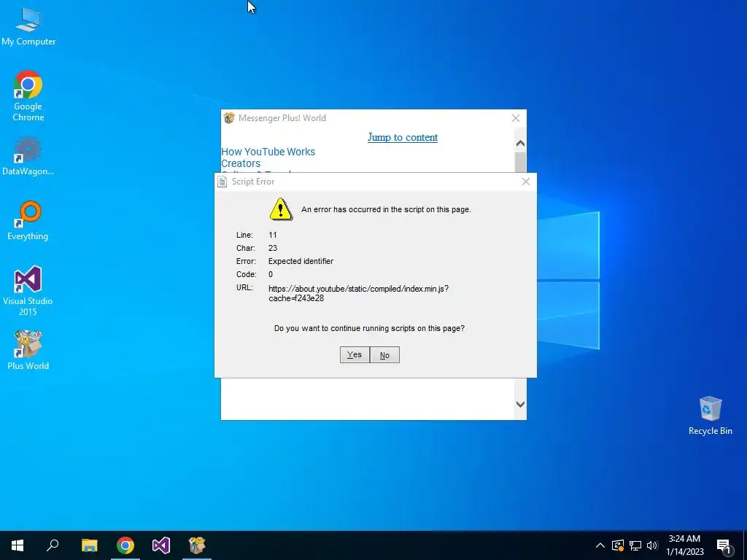Select the Recycle Bin desktop icon

(x=710, y=415)
